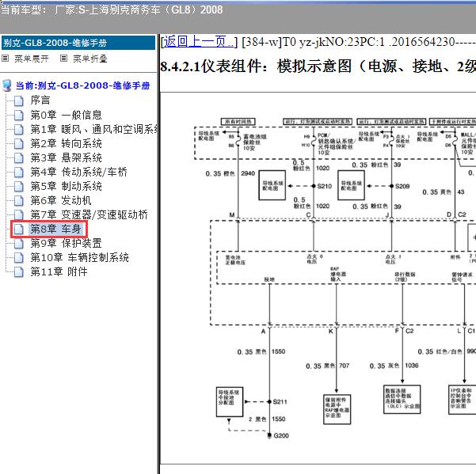Select 第2章 转向系统
The image size is (476, 474).
(x=67, y=144)
